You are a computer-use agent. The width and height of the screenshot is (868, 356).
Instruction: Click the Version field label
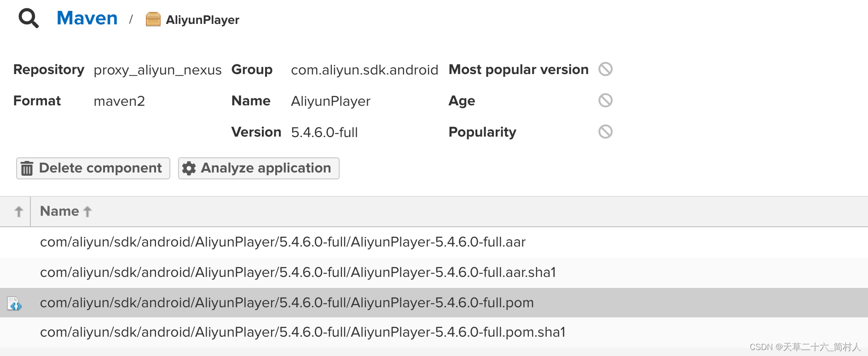point(256,132)
